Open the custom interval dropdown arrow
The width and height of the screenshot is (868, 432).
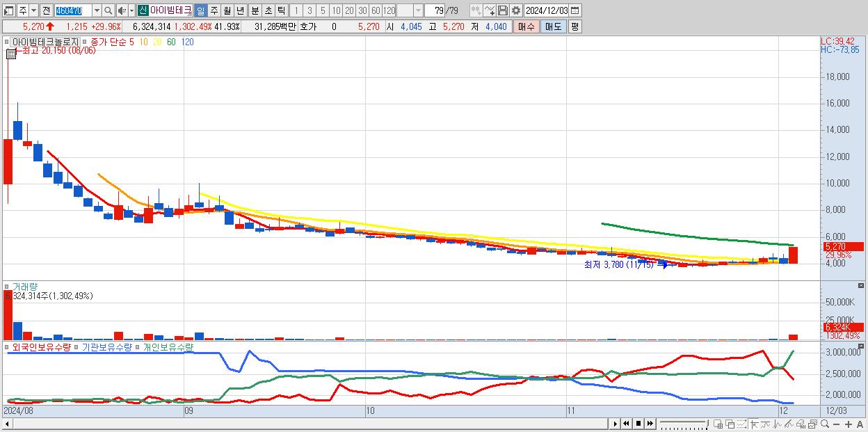[x=418, y=11]
